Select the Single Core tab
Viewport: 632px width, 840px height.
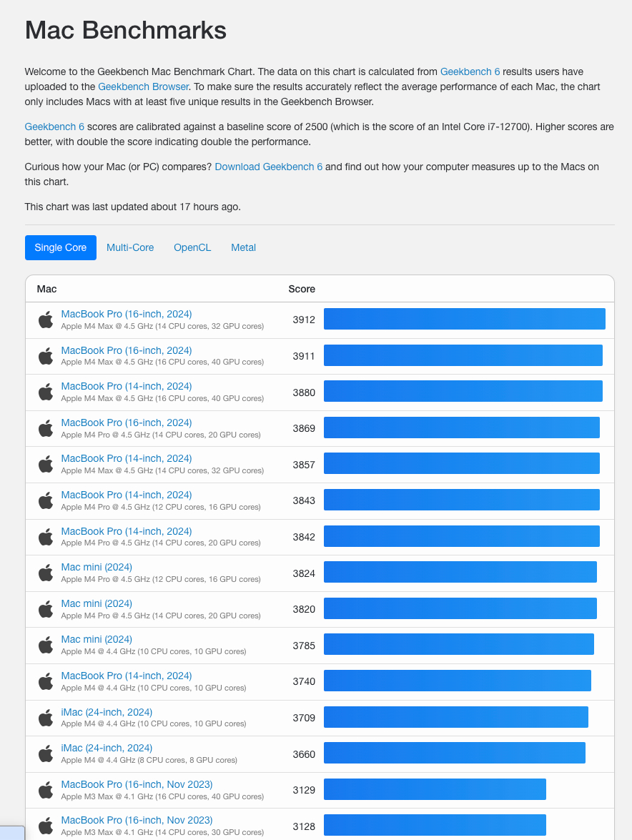61,247
